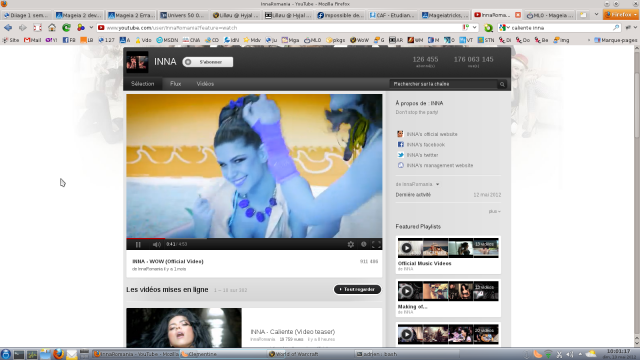Click the colored balls toolbar icon

(81, 28)
